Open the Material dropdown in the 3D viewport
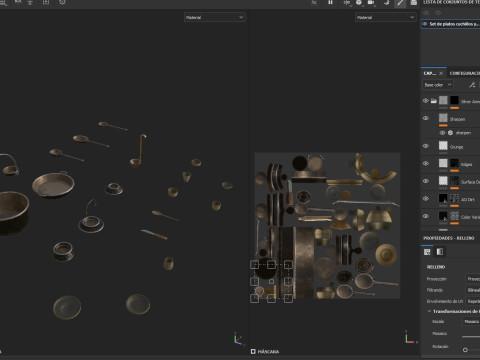Viewport: 480px width, 360px height. tap(215, 17)
